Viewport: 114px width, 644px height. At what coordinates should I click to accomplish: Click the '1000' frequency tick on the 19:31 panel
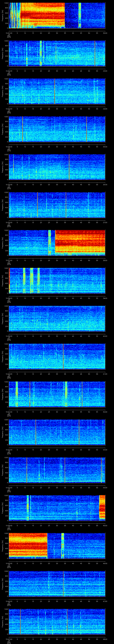click(x=6, y=3)
